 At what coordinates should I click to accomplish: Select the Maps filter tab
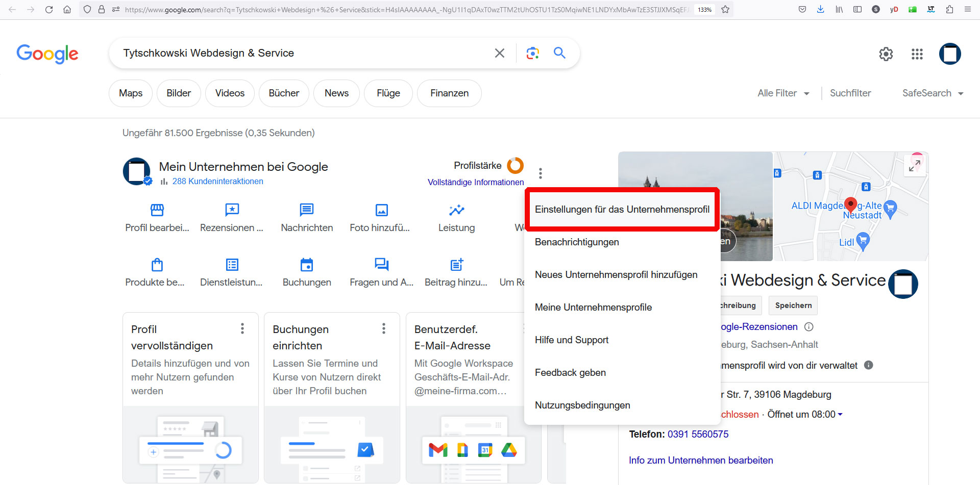[x=131, y=93]
